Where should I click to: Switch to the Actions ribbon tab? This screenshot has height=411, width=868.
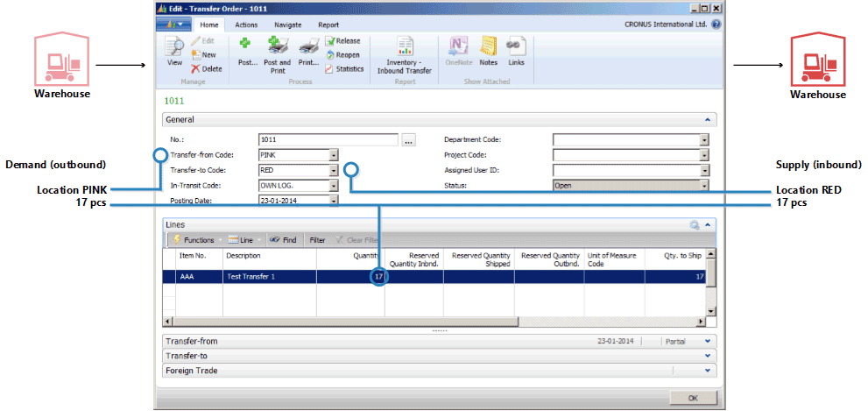(x=246, y=25)
